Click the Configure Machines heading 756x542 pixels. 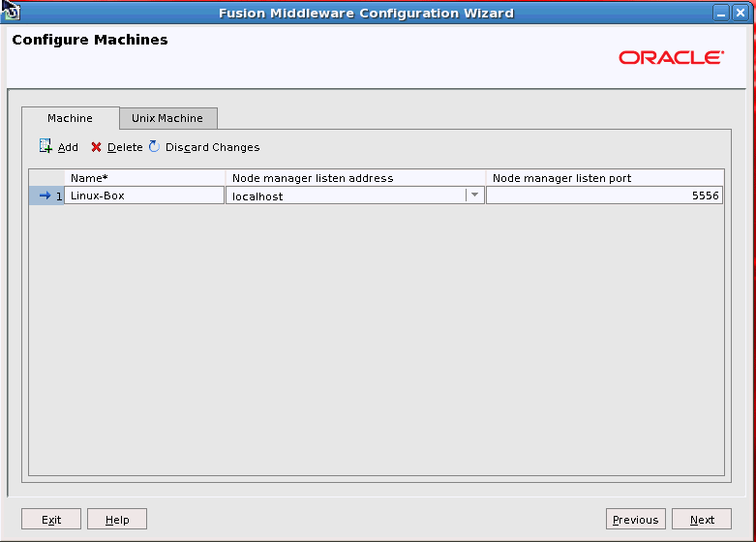[90, 40]
